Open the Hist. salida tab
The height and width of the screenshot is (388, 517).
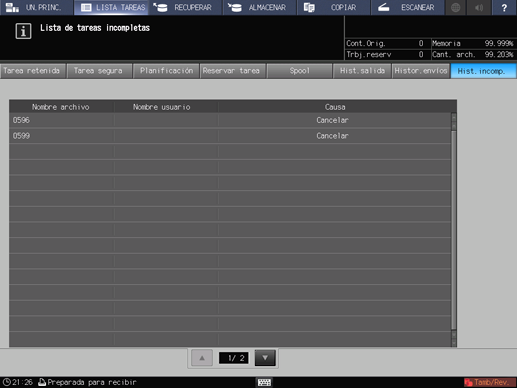[x=362, y=71]
